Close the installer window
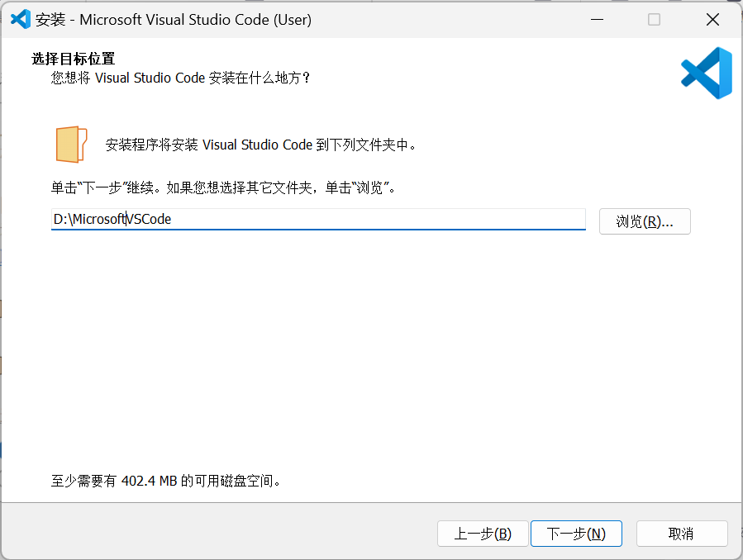The height and width of the screenshot is (560, 743). (x=712, y=19)
